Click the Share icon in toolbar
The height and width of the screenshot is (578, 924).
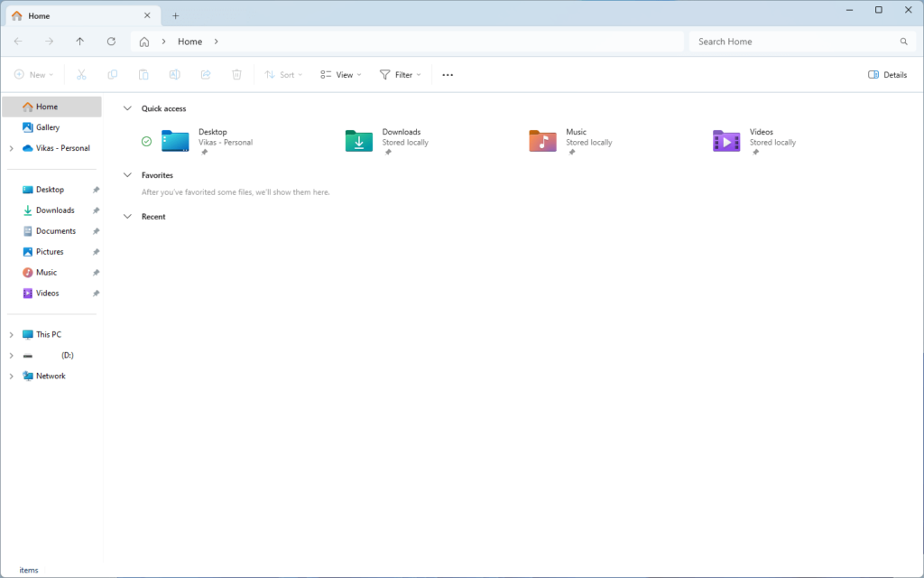[x=206, y=75]
